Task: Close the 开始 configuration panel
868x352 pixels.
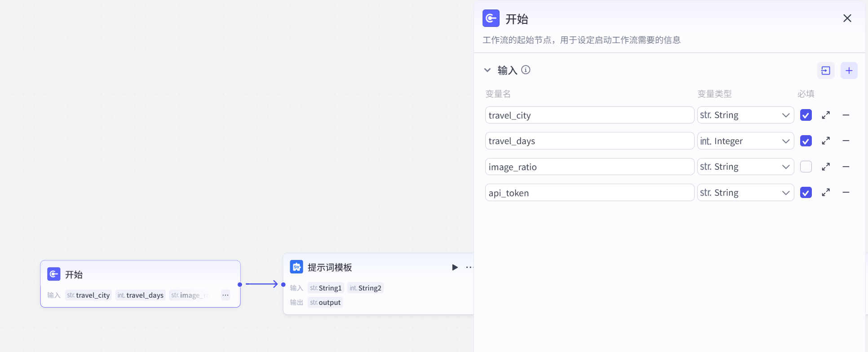Action: click(x=847, y=18)
